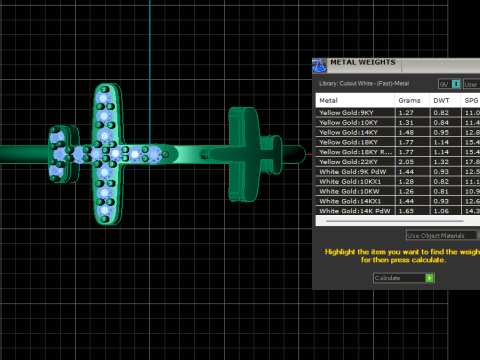Click DWT value 0.82 for White Gold:10KX1
The height and width of the screenshot is (360, 480).
441,181
